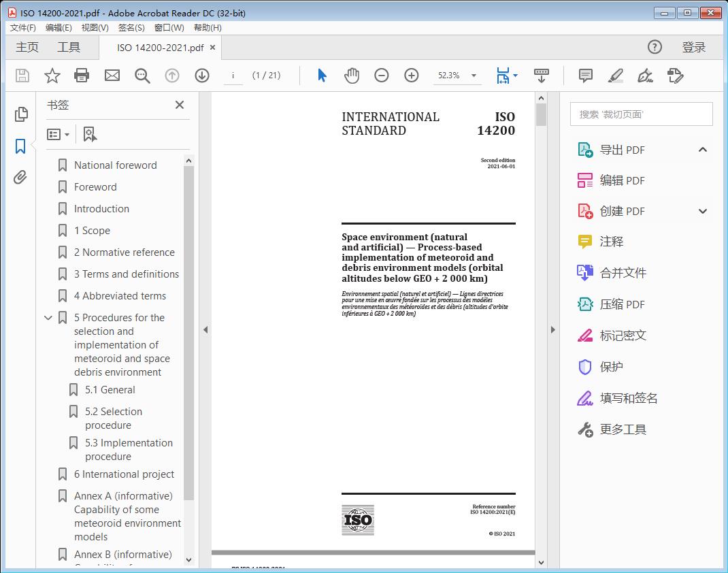The height and width of the screenshot is (573, 728).
Task: Expand the 创建 PDF section chevron
Action: 703,212
